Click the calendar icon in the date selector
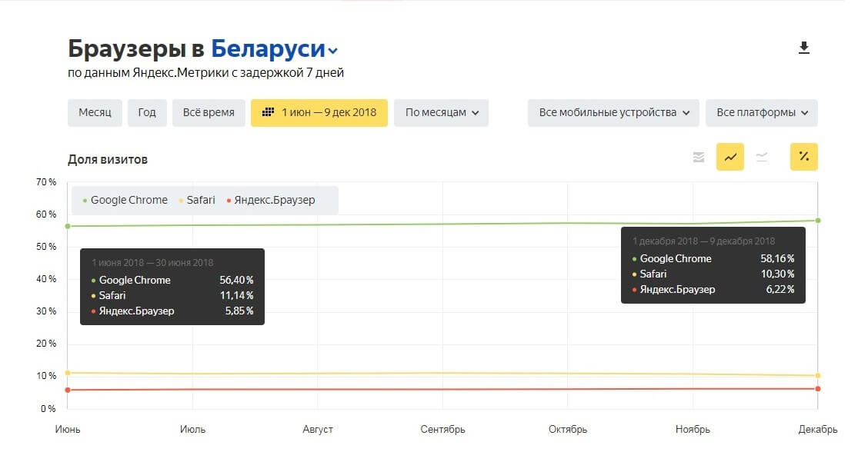The height and width of the screenshot is (452, 868). click(269, 112)
